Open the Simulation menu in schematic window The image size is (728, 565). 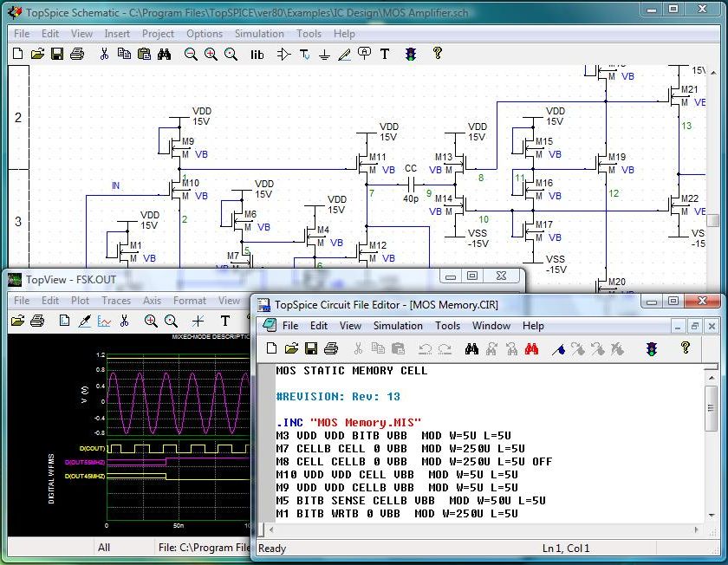[x=259, y=34]
